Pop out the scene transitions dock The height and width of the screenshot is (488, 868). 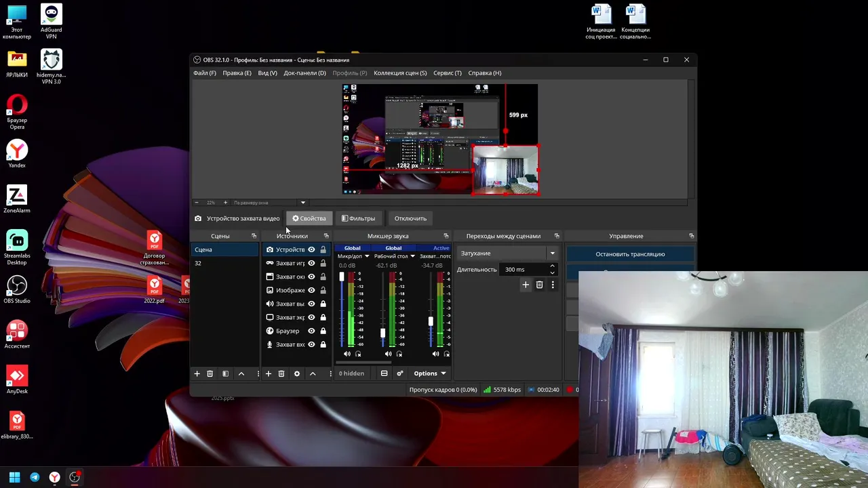557,236
